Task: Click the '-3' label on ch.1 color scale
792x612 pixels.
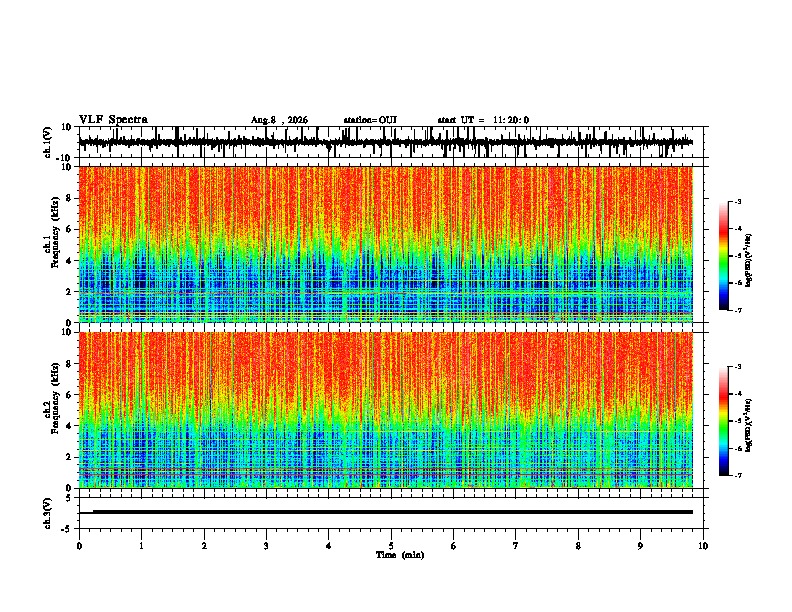Action: (x=737, y=201)
